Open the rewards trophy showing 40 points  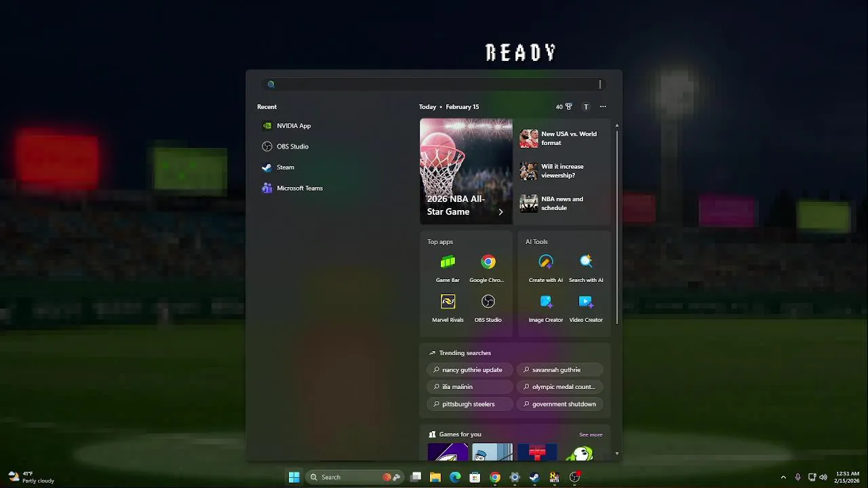564,106
